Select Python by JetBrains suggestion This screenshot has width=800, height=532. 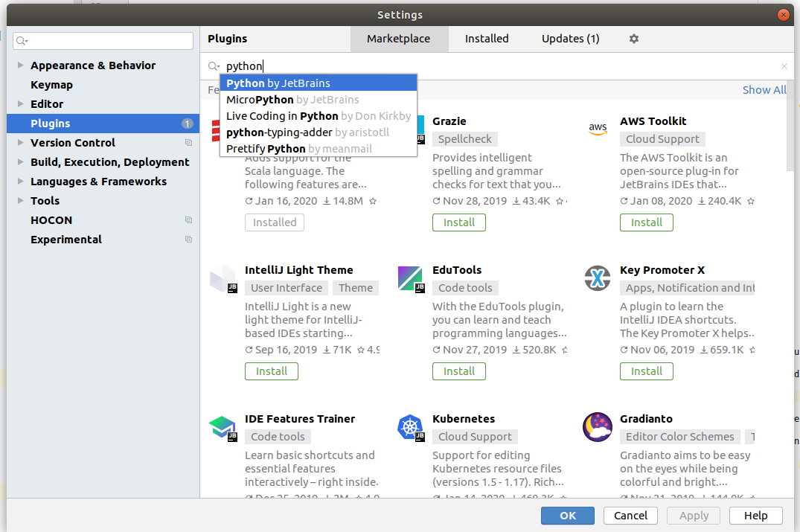319,83
